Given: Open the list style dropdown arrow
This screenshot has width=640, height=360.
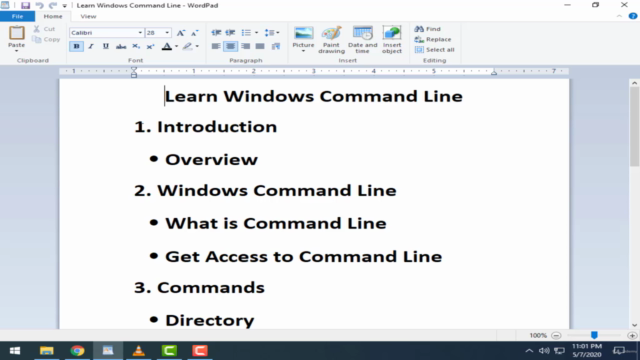Looking at the screenshot, I should point(256,33).
